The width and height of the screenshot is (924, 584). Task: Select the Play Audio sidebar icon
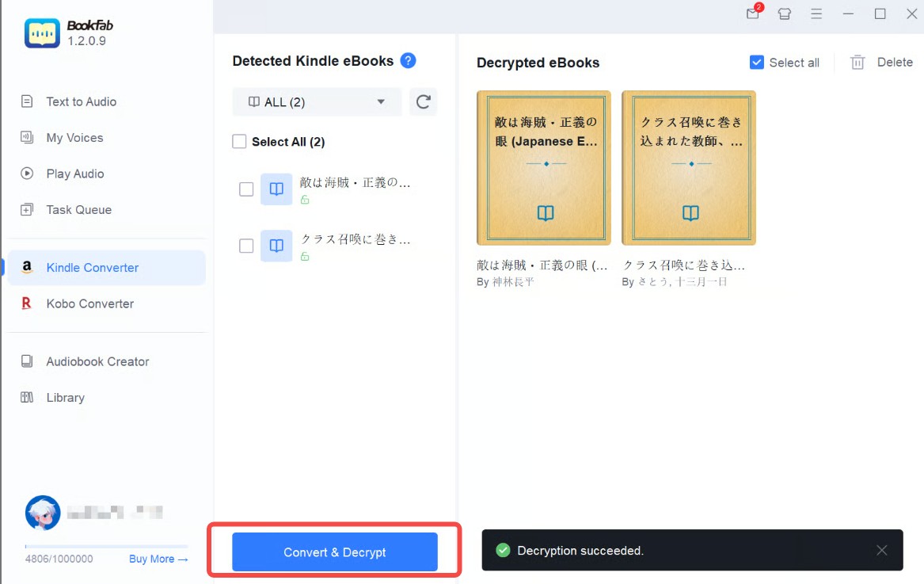tap(26, 174)
